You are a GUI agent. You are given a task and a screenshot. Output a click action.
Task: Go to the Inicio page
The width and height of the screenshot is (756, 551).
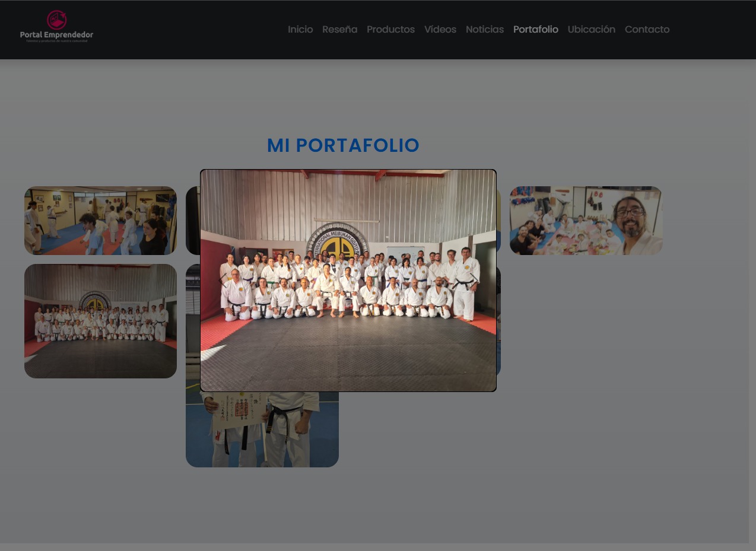[300, 29]
